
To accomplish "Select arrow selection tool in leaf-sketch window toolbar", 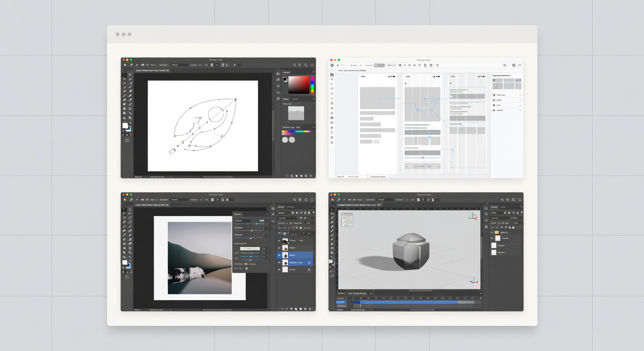I will 124,75.
